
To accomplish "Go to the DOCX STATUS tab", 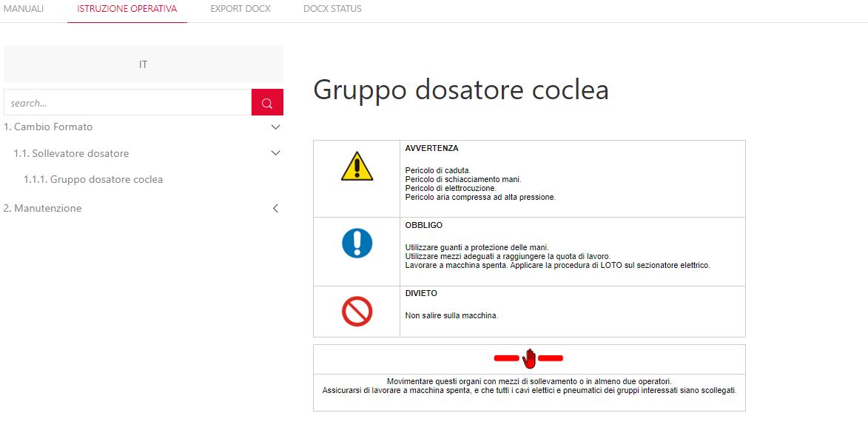I will [332, 9].
